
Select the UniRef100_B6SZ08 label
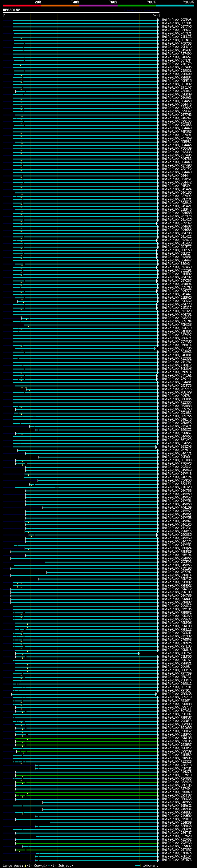(x=177, y=446)
